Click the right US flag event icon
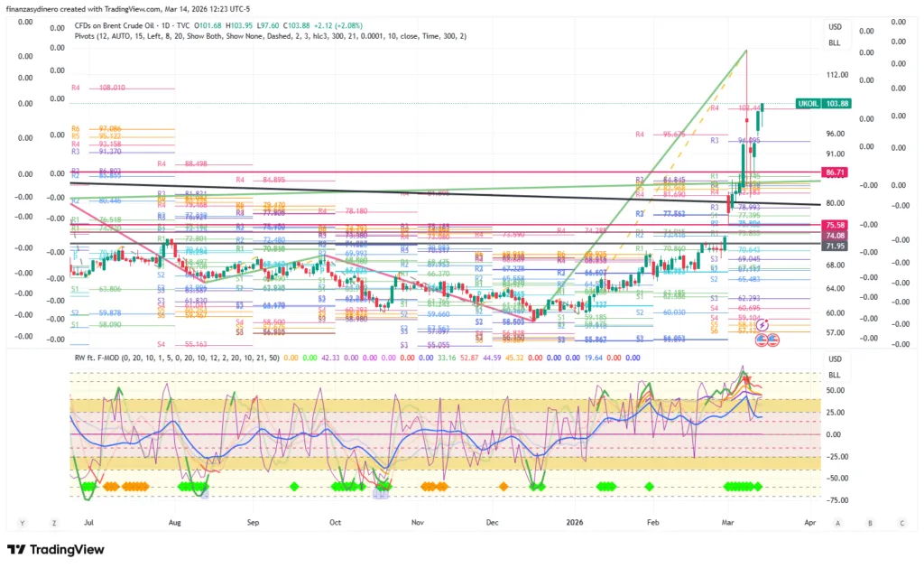 click(773, 339)
